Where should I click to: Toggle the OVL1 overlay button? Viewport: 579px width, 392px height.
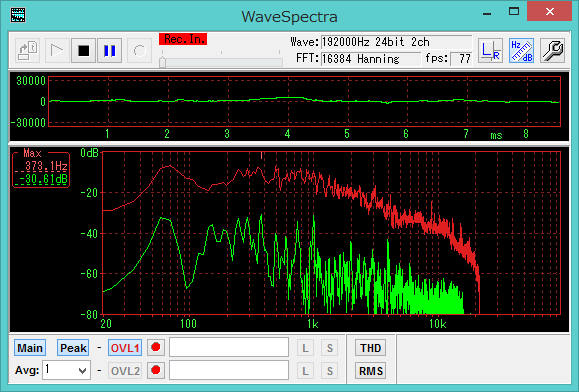click(x=125, y=348)
